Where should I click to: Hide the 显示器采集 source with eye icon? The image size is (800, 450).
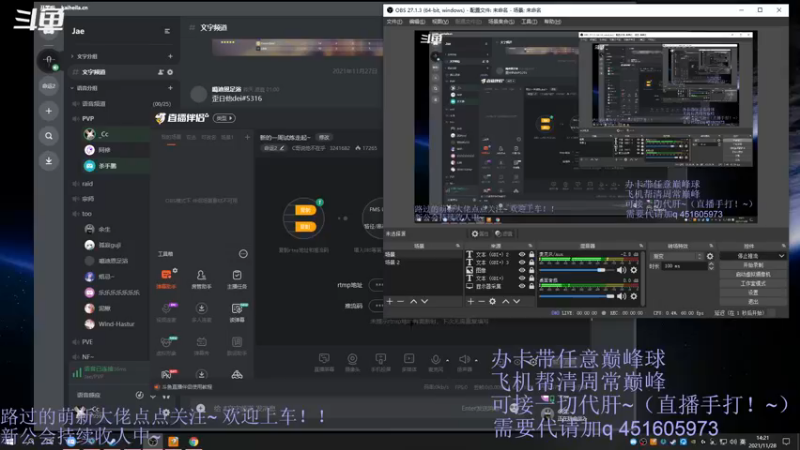point(522,286)
